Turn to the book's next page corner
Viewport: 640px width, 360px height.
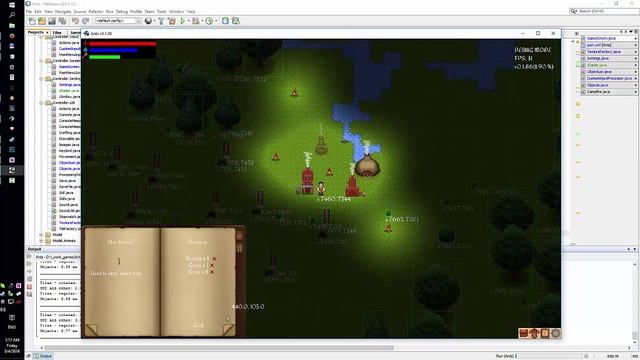229,330
